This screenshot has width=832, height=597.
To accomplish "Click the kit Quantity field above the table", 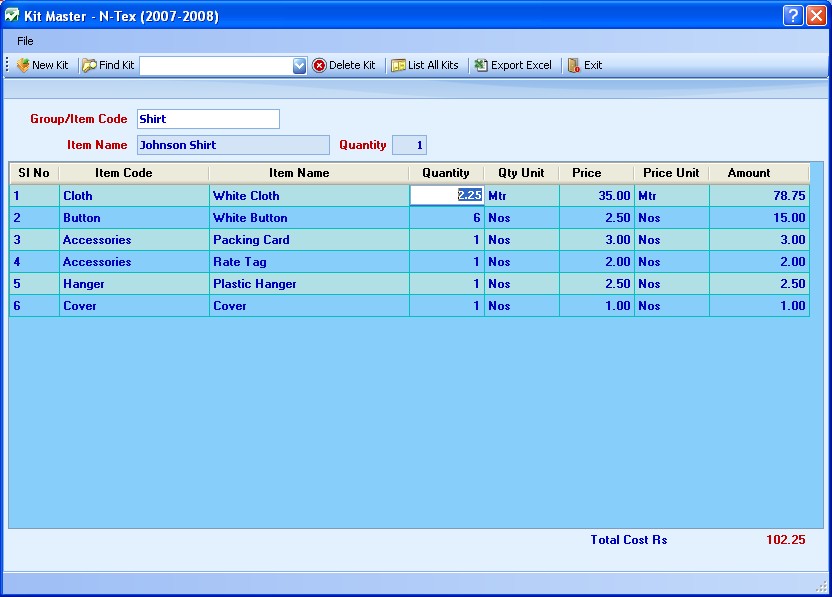I will click(x=409, y=145).
